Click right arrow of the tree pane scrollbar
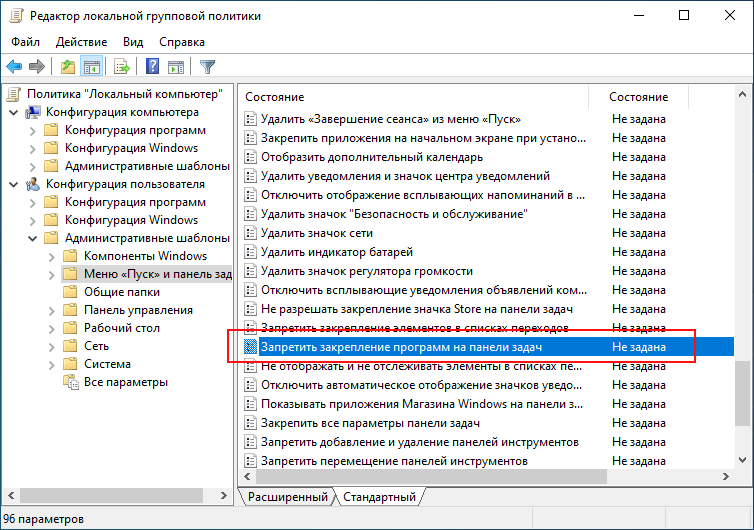Viewport: 754px width, 530px height. 224,495
